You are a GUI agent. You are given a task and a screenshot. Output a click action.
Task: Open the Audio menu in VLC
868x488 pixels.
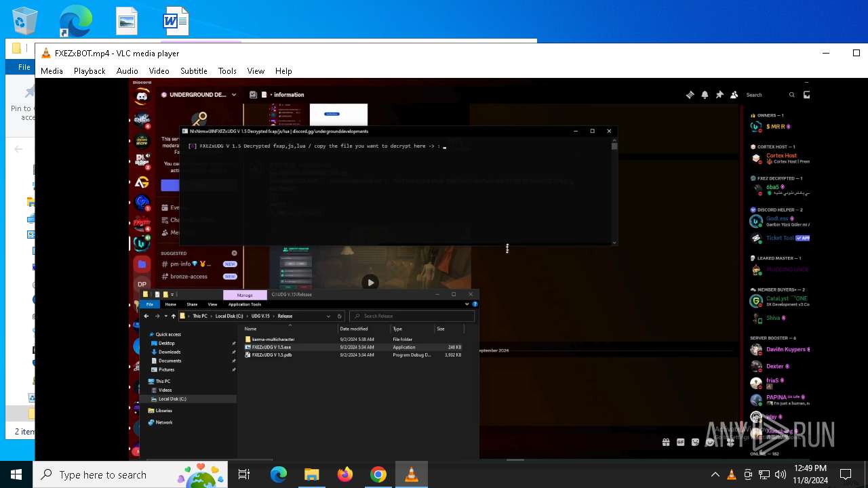click(127, 71)
